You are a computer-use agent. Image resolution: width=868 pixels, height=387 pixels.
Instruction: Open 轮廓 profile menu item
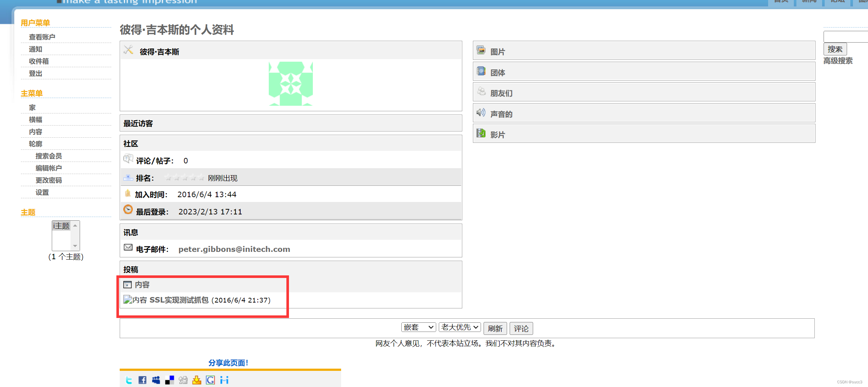click(36, 144)
